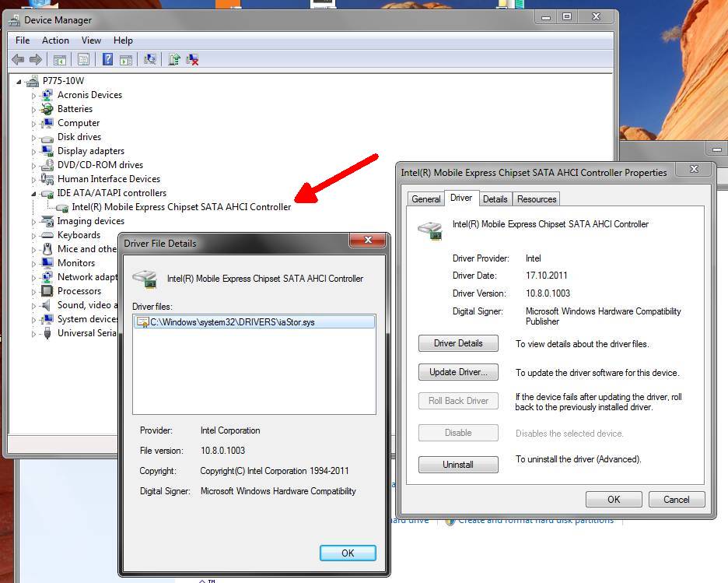The width and height of the screenshot is (728, 583).
Task: Open the Action menu
Action: pyautogui.click(x=55, y=40)
